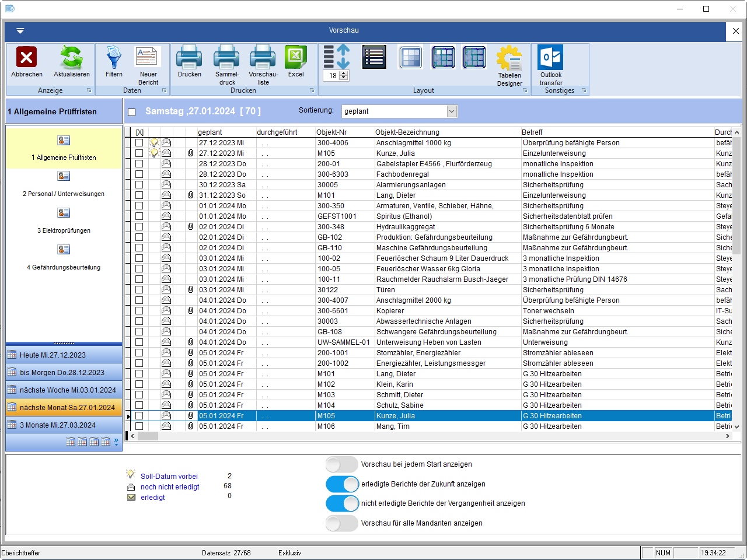This screenshot has width=747, height=560.
Task: Refresh the list with Aktualisieren
Action: coord(71,58)
